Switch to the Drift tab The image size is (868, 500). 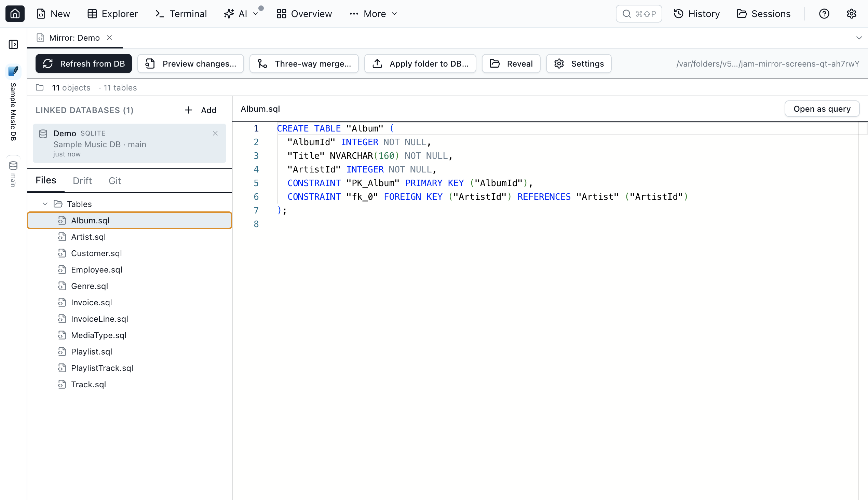click(x=82, y=181)
